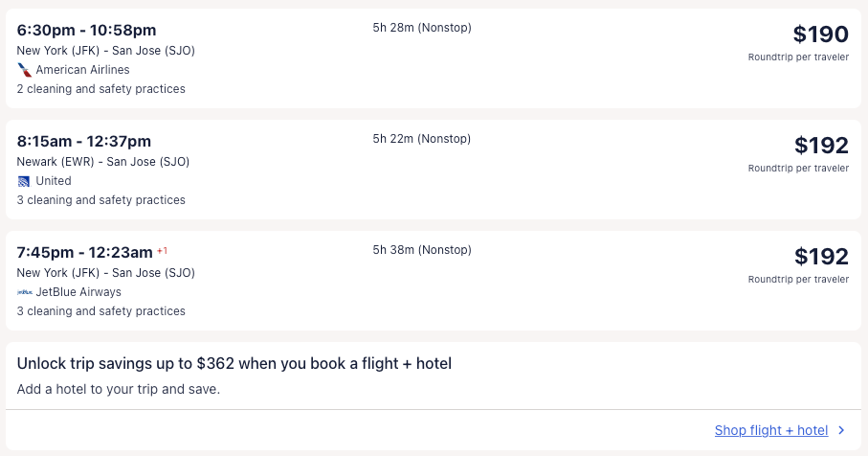Open the Shop flight + hotel link
868x456 pixels.
[x=770, y=431]
